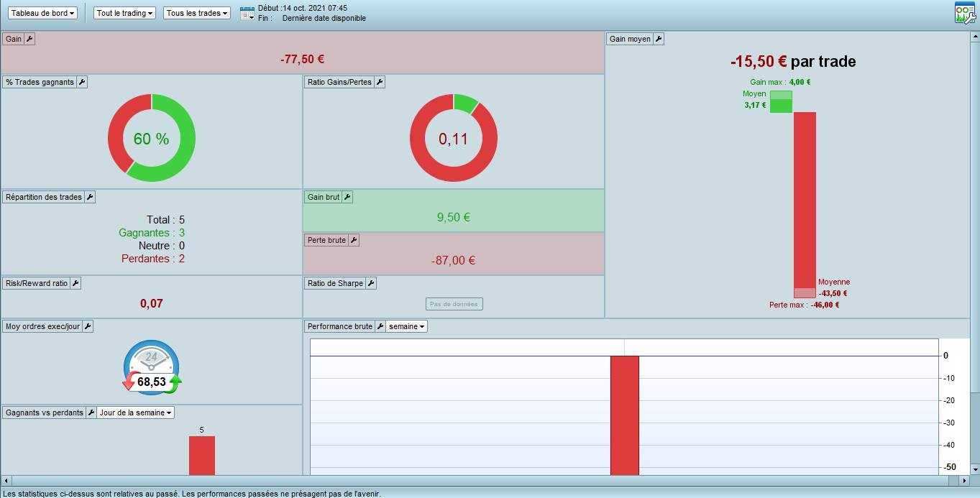Open the Perte brute wrench settings
Screen dimensions: 980x498
coord(354,240)
